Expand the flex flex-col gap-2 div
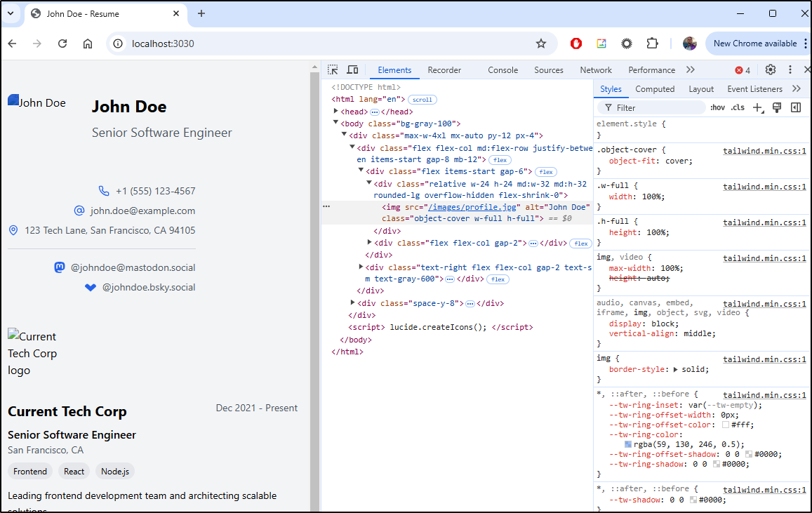This screenshot has width=812, height=513. (x=369, y=241)
